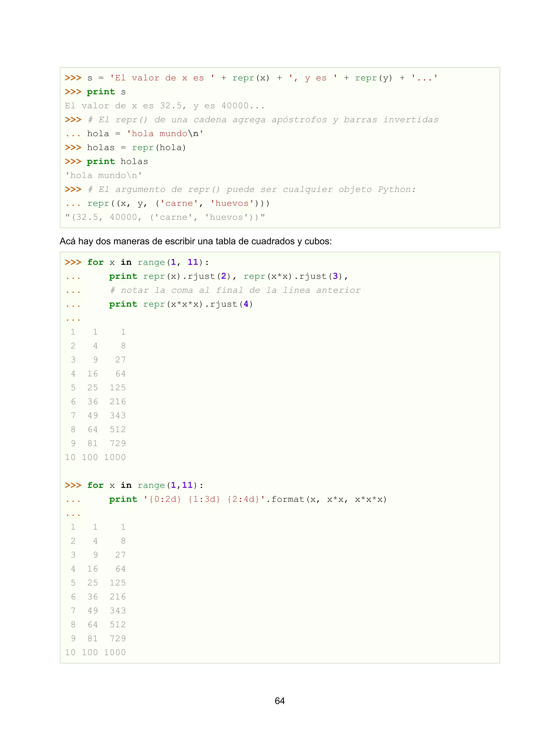This screenshot has height=741, width=560.
Task: Click the format string "{0:2d}" placeholder
Action: (165, 499)
